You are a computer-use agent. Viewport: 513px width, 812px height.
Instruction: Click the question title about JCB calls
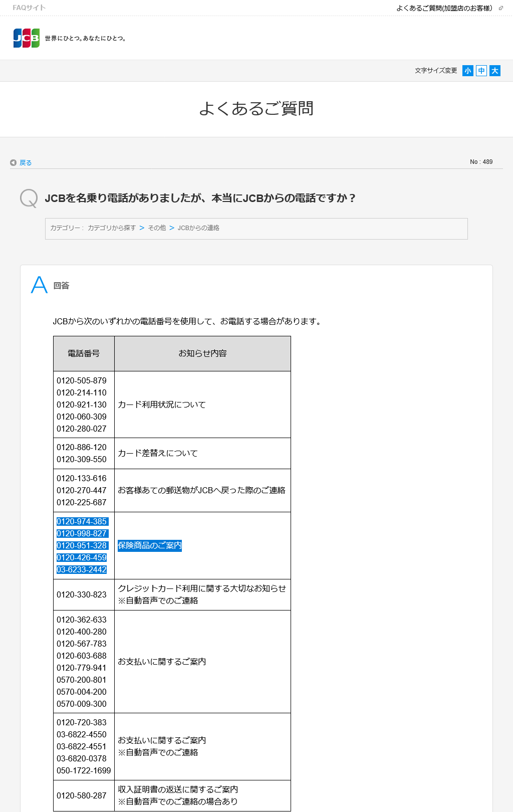pos(200,198)
